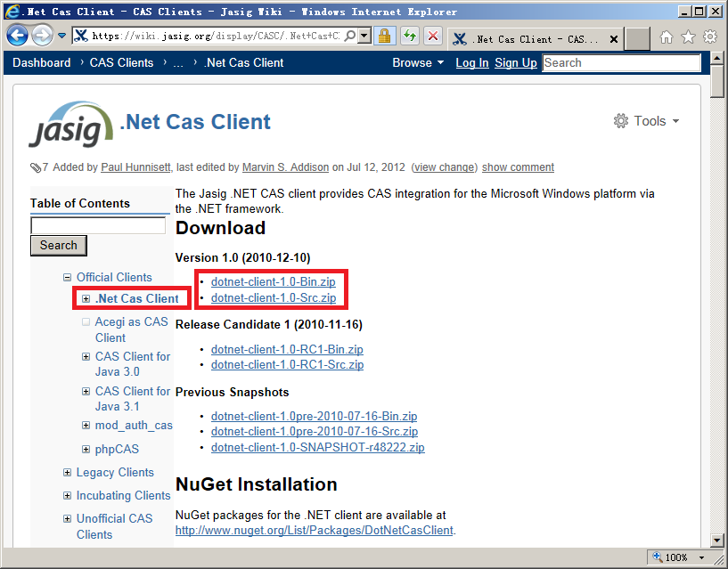Screen dimensions: 728x569
Task: Open Acegi as CAS Client tree item
Action: (131, 329)
